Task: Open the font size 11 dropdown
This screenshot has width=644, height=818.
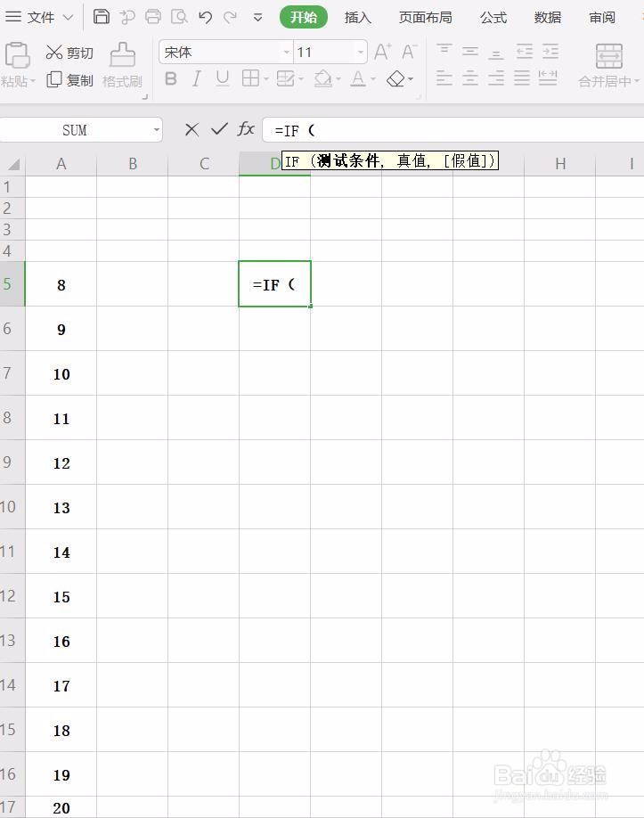Action: click(361, 53)
